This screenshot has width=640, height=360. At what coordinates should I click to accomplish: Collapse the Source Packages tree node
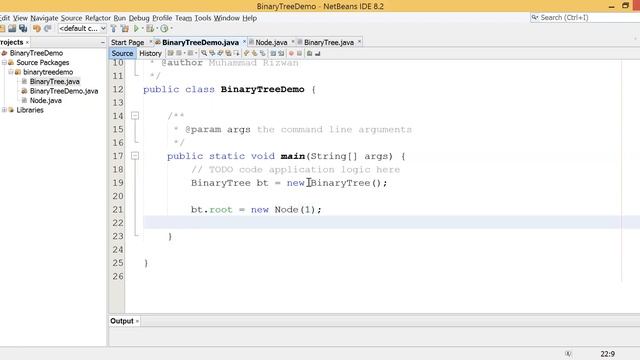point(4,62)
